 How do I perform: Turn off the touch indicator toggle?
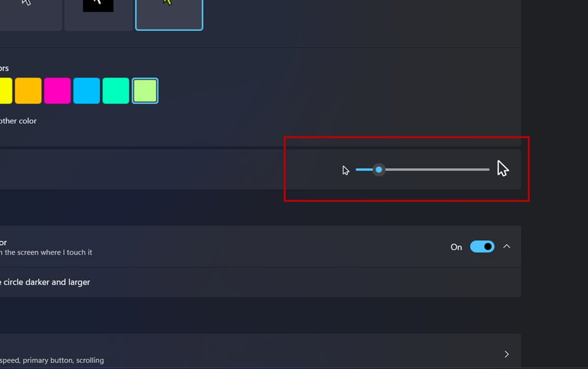click(482, 246)
